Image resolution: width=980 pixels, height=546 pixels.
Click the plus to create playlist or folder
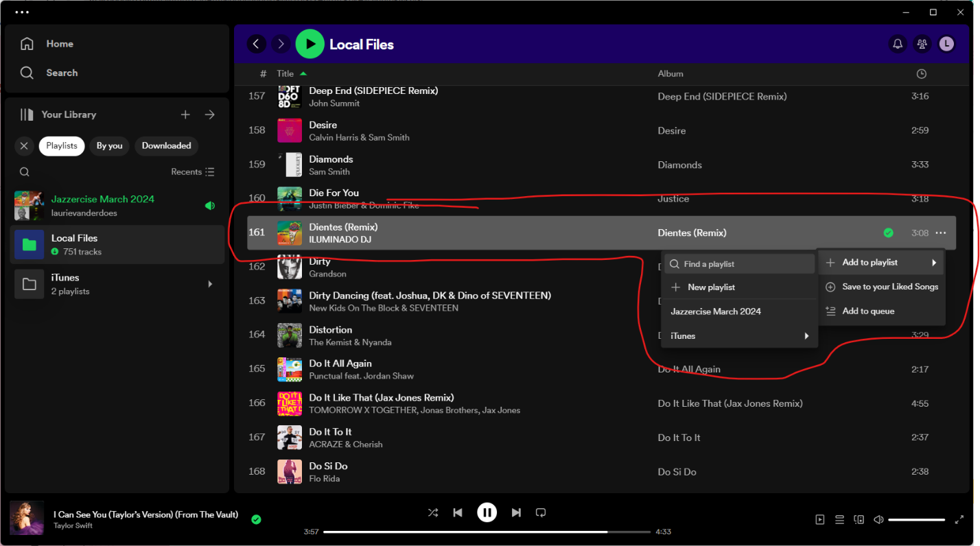pyautogui.click(x=185, y=115)
